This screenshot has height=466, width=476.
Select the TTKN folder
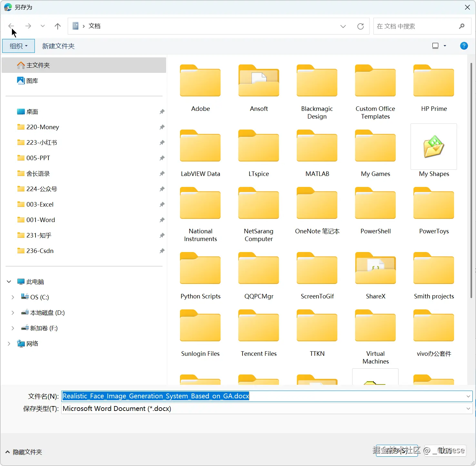tap(317, 333)
